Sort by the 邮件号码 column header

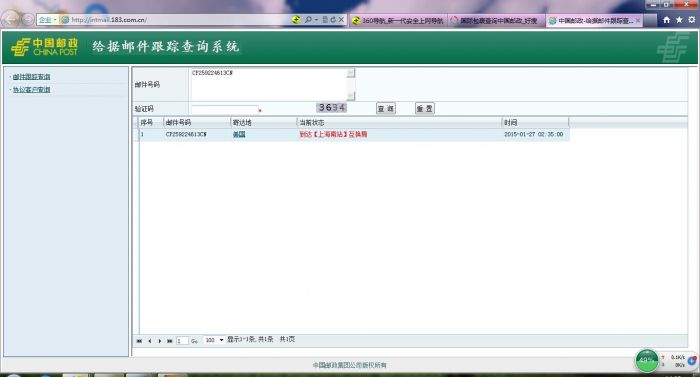(x=197, y=122)
